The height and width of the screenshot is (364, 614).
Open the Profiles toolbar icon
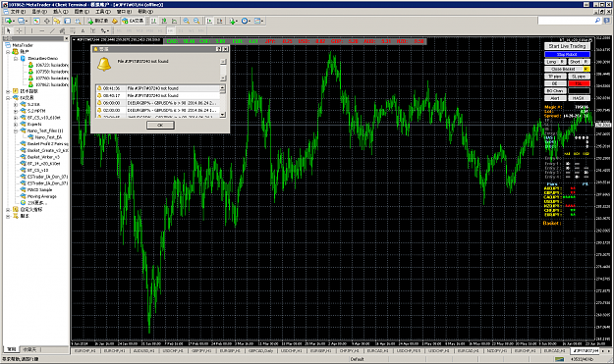tap(22, 21)
